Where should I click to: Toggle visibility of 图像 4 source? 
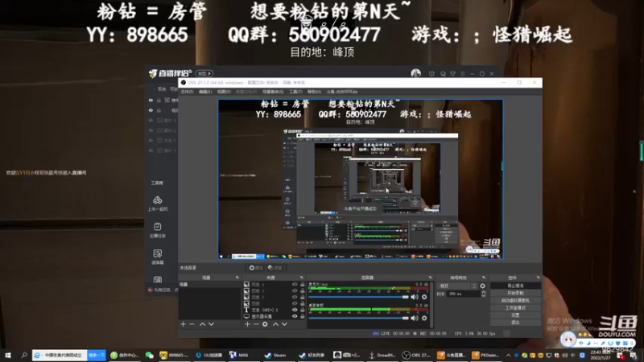(x=295, y=285)
